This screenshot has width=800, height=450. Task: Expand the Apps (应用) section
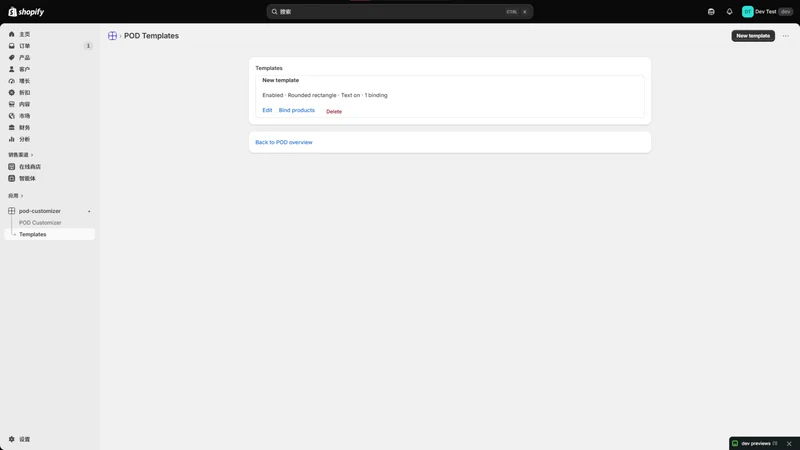click(x=15, y=196)
